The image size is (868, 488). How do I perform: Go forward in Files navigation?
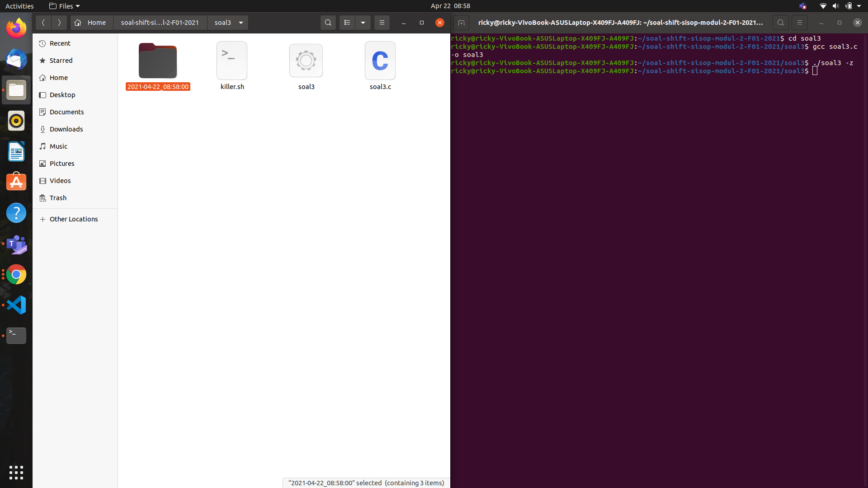pos(59,23)
